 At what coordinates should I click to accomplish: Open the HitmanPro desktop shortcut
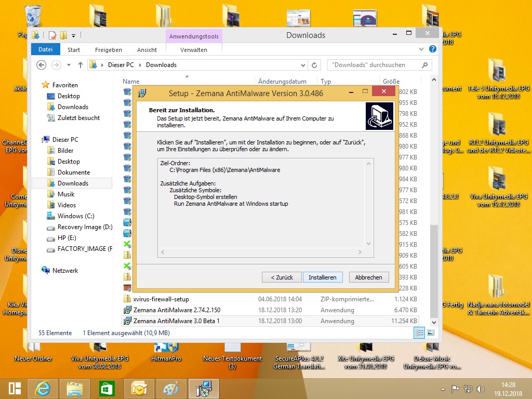(x=166, y=351)
